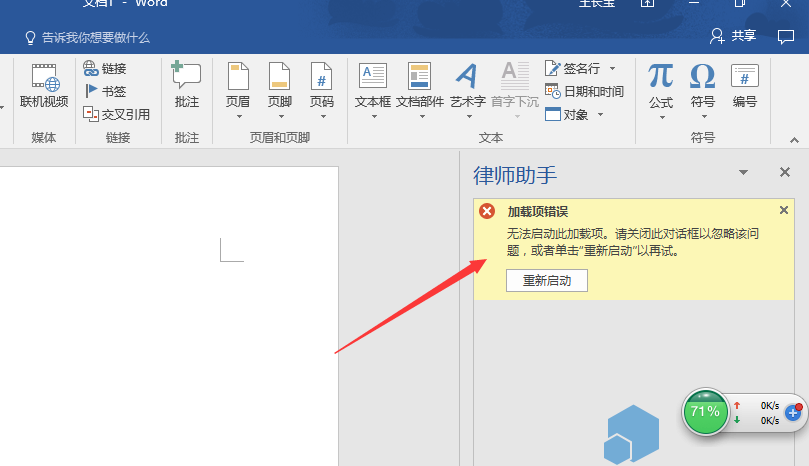The height and width of the screenshot is (466, 809).
Task: Expand dropdown arrow under 页码
Action: 323,117
